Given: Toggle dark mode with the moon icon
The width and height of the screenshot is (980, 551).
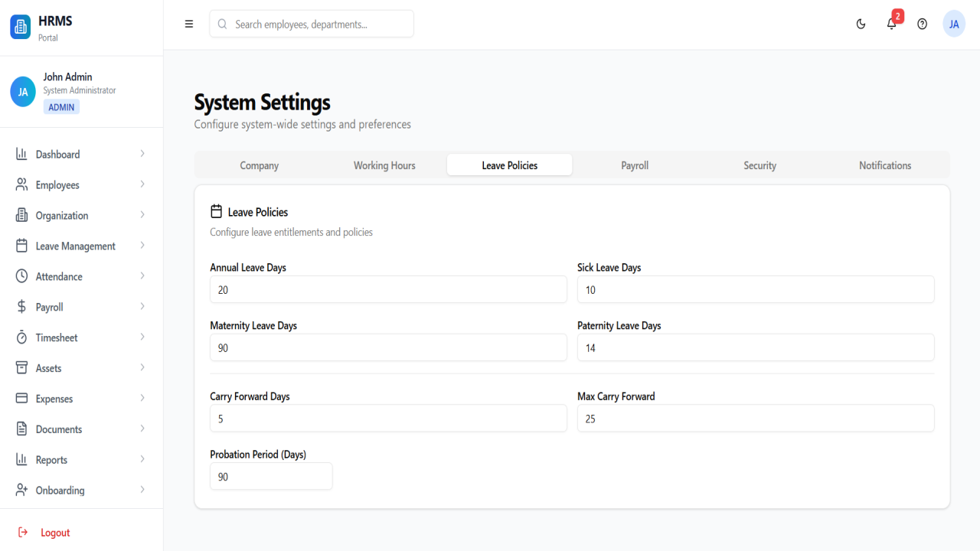Looking at the screenshot, I should 861,24.
